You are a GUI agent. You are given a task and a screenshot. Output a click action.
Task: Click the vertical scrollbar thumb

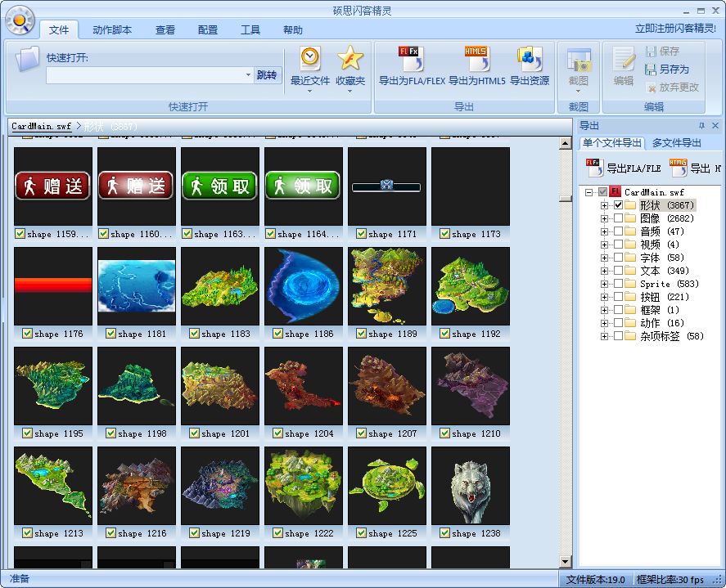tap(565, 199)
